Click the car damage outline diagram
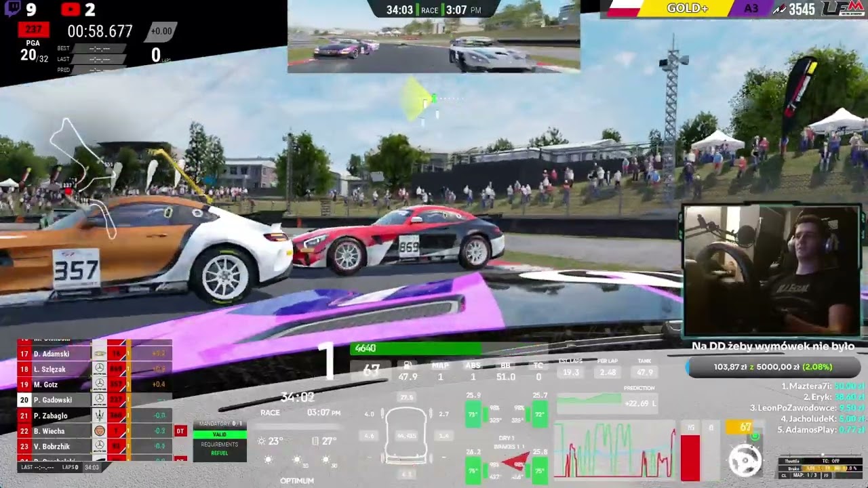 coord(406,436)
